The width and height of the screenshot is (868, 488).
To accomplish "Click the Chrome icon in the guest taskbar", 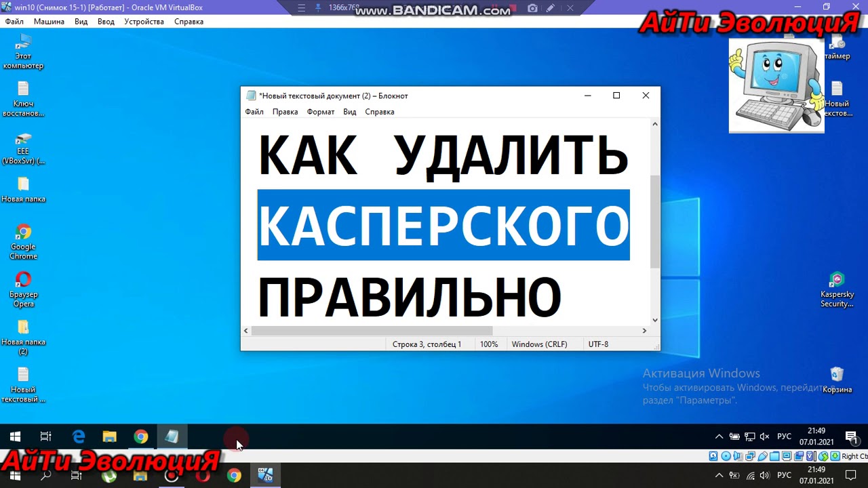I will point(141,437).
